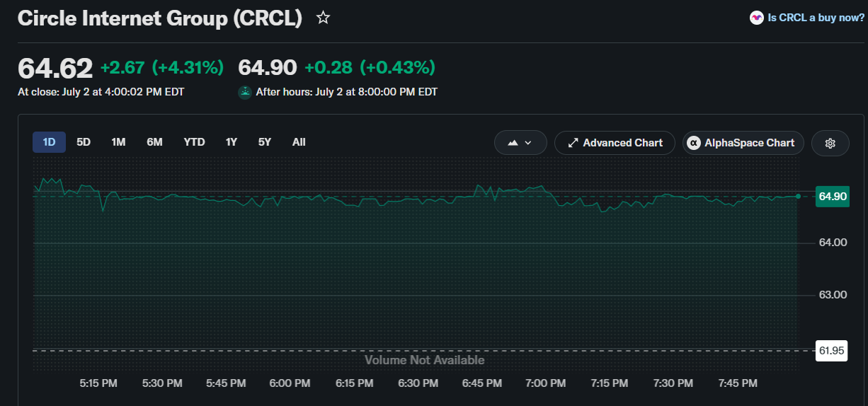
Task: Click the 5:45 PM time label
Action: coord(226,383)
